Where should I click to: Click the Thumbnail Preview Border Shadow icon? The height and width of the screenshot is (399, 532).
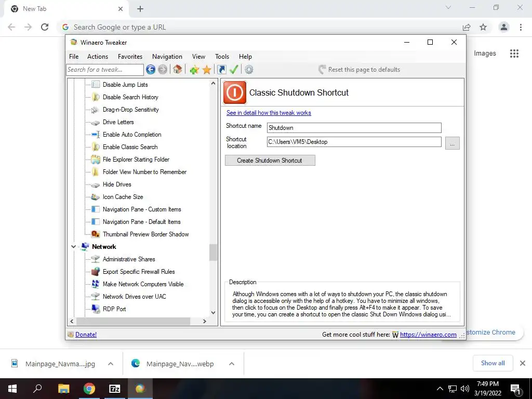(x=96, y=234)
